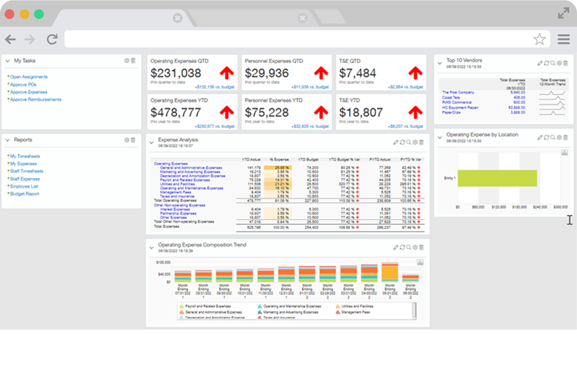The width and height of the screenshot is (577, 392).
Task: Open the Approve Expenses task link
Action: click(29, 92)
